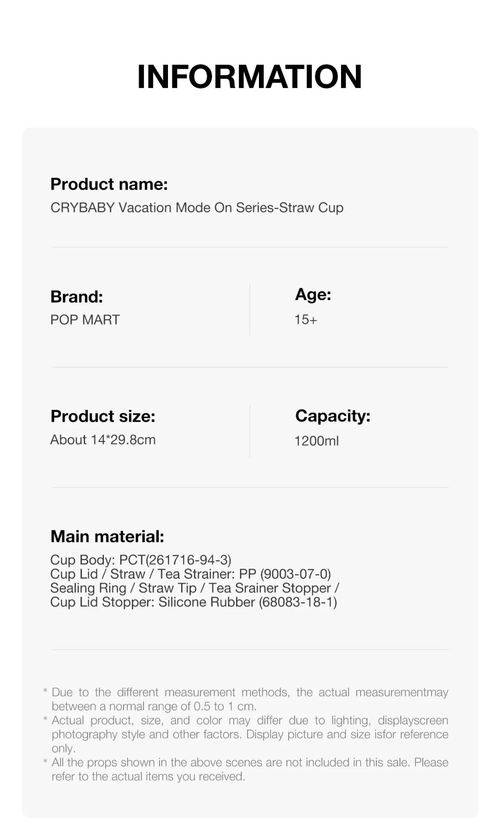Click the 'Product name:' label
Image resolution: width=504 pixels, height=825 pixels.
tap(109, 184)
